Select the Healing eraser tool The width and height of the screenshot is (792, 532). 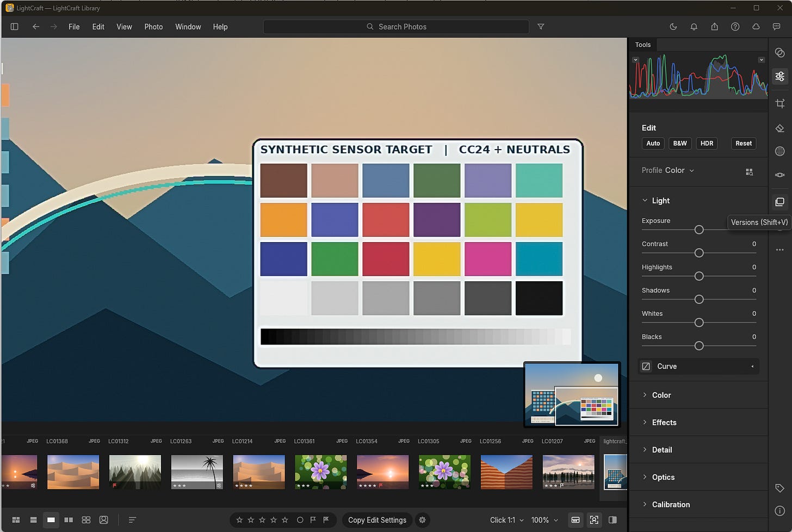[x=779, y=128]
